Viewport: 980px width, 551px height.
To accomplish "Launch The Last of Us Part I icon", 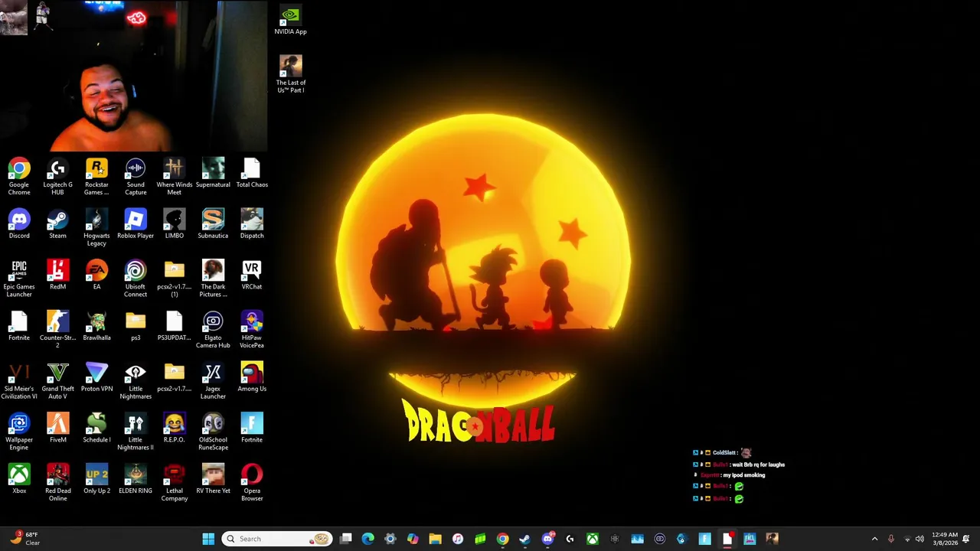I will tap(290, 74).
